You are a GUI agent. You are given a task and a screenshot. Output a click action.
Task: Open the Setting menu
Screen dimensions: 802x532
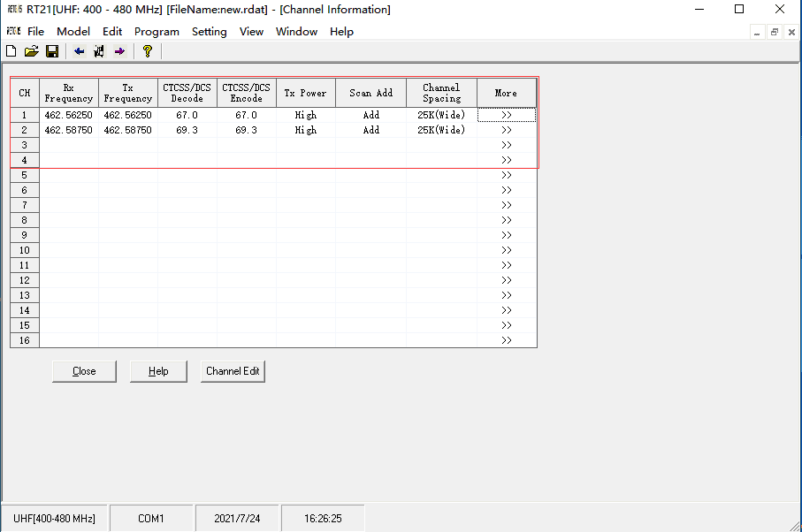[210, 32]
